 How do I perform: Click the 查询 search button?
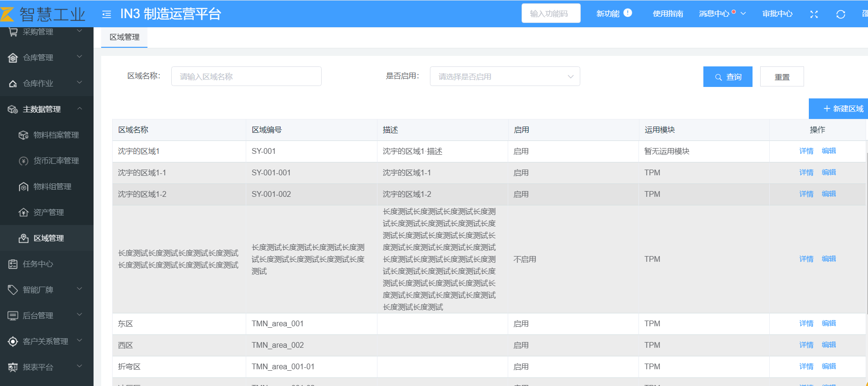[x=727, y=77]
